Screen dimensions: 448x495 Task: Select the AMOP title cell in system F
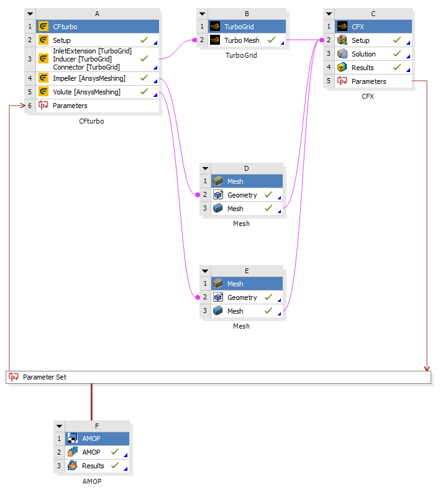click(98, 438)
